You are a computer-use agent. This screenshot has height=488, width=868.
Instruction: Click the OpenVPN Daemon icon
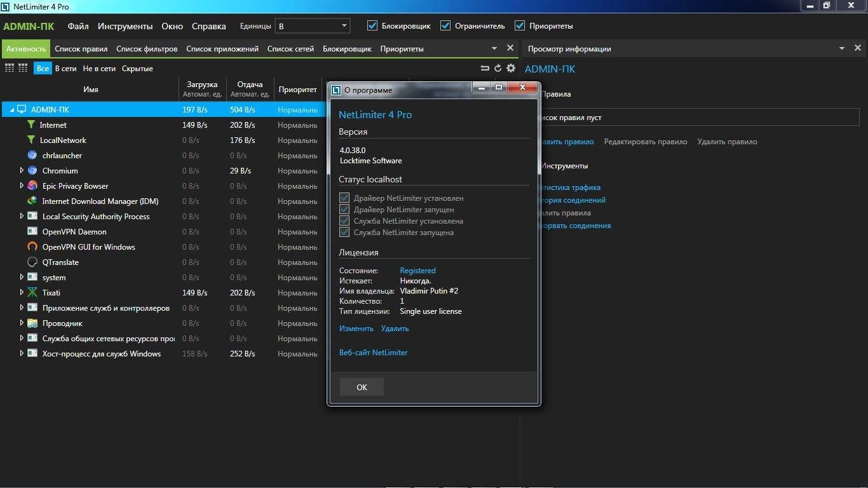(x=32, y=231)
